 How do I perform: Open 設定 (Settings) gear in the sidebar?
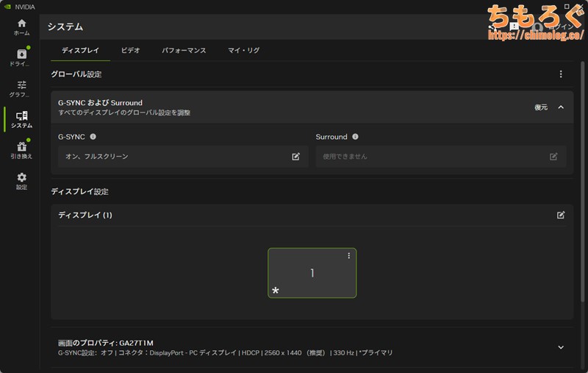pos(21,181)
